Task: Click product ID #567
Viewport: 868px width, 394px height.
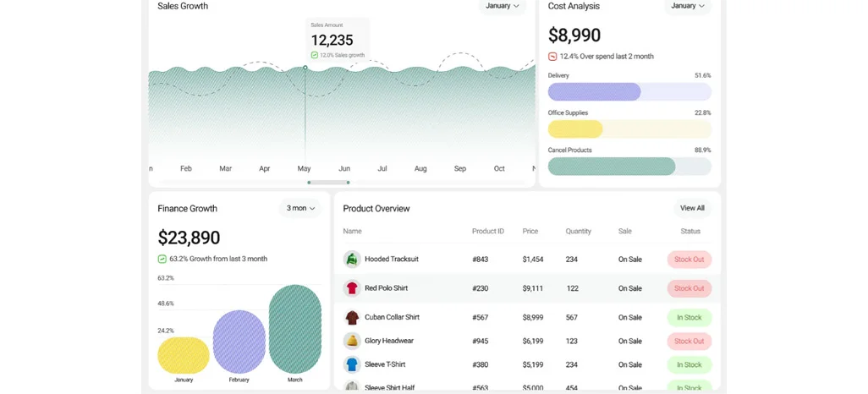Action: pos(480,318)
